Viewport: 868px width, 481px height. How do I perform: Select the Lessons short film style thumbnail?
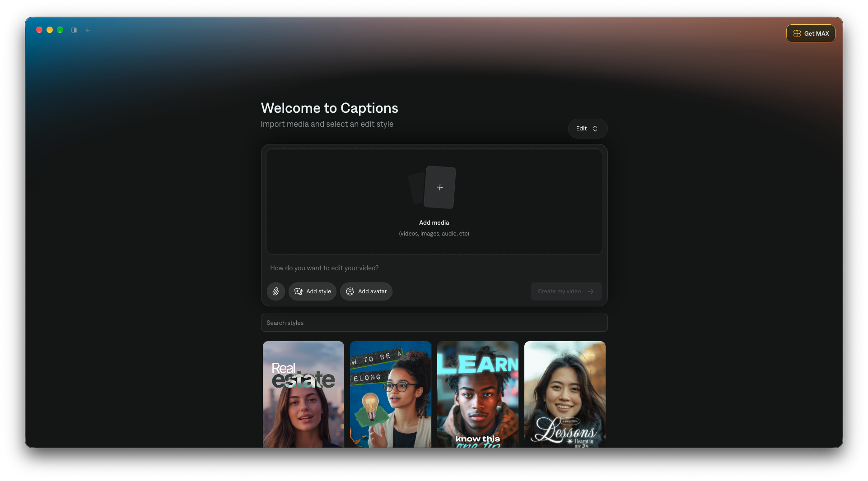pyautogui.click(x=565, y=394)
